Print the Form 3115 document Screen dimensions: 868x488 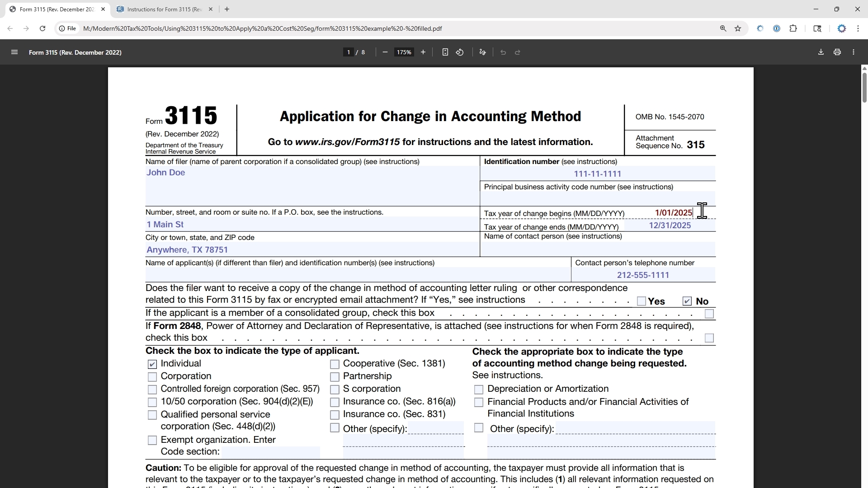(837, 52)
